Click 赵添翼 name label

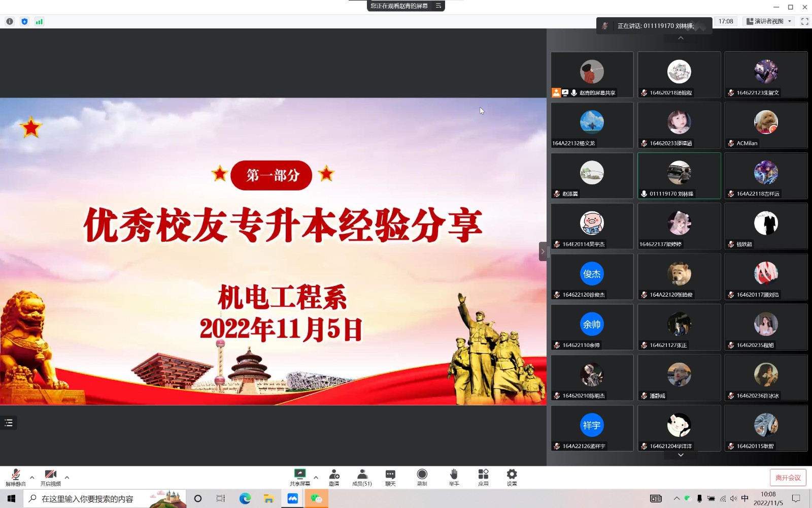(x=570, y=194)
